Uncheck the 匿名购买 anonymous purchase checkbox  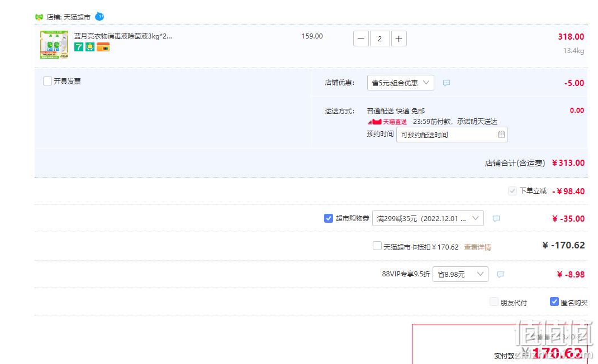[x=554, y=301]
